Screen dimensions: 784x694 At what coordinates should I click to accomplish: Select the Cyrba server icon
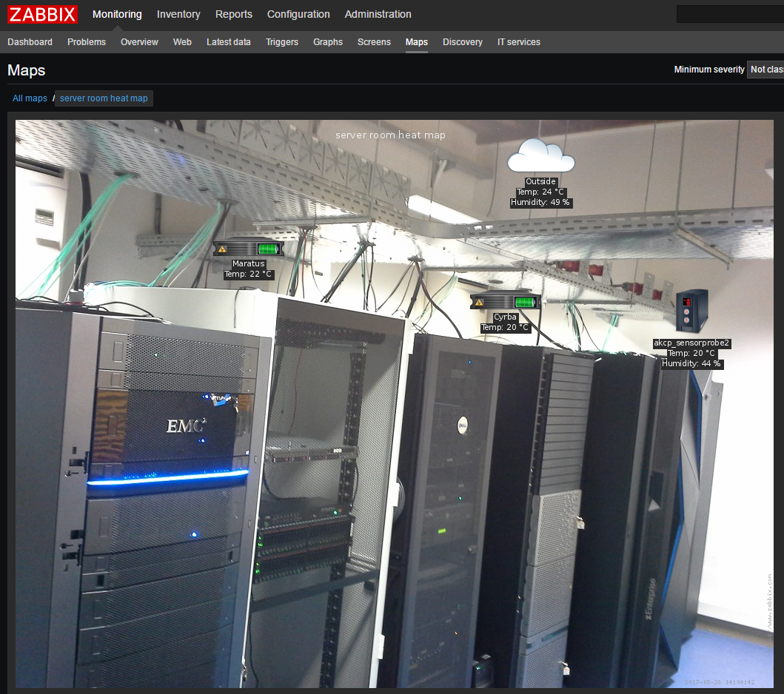(505, 301)
